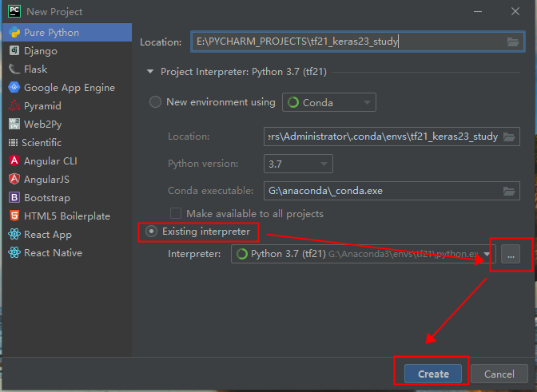Image resolution: width=537 pixels, height=392 pixels.
Task: Select the HTML5 Boilerplate icon
Action: click(x=14, y=216)
